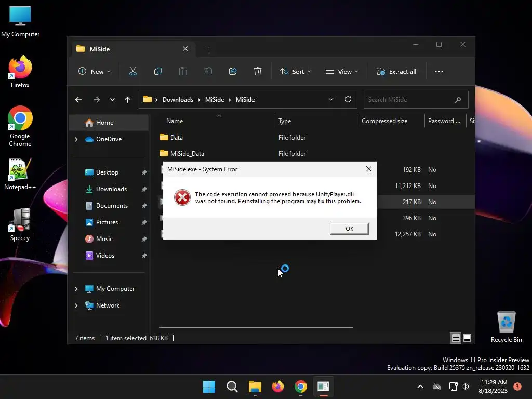Open the Speccy desktop shortcut
This screenshot has height=399, width=532.
(20, 224)
